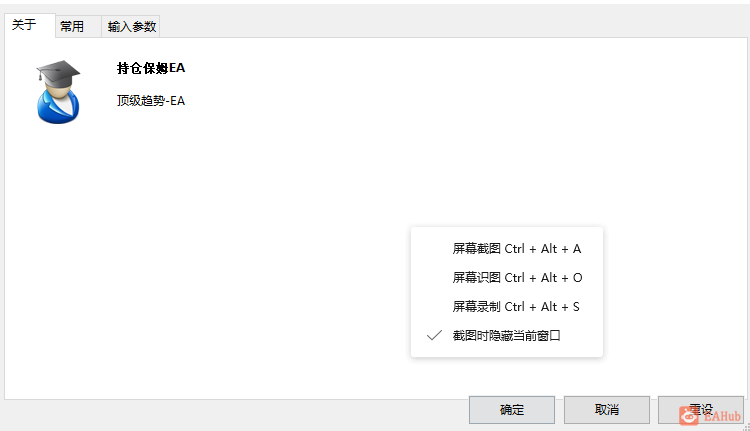Switch to the 常用 tab
The image size is (750, 431).
point(72,26)
